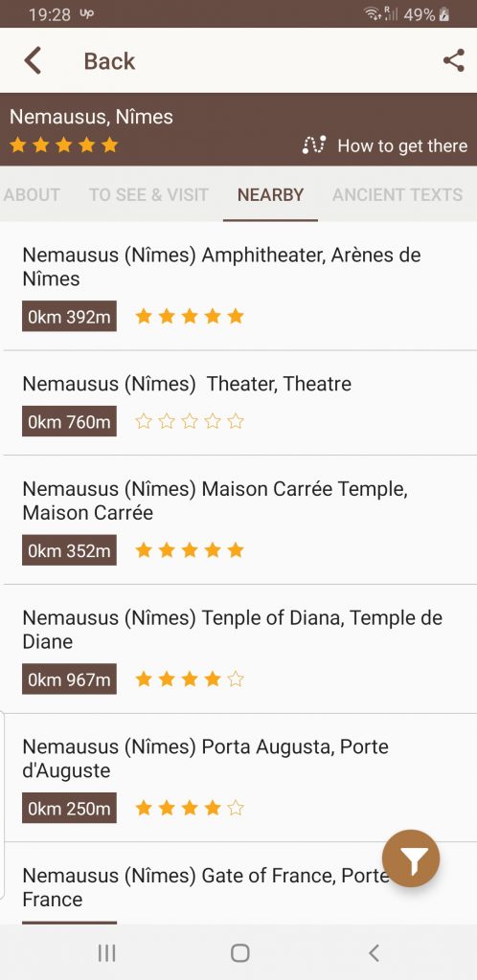
Task: Tap the Android system back chevron
Action: (374, 952)
